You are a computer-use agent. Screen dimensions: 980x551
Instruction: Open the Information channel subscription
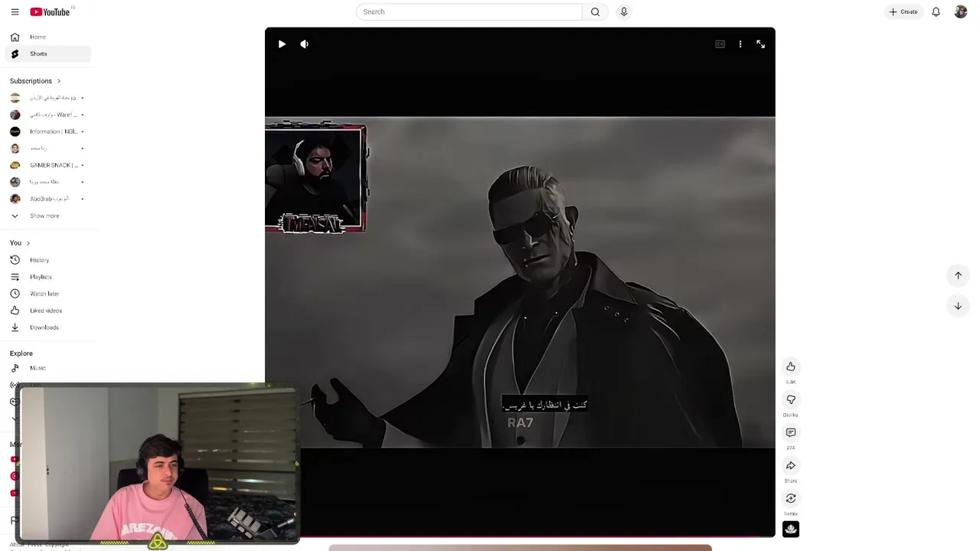[48, 132]
